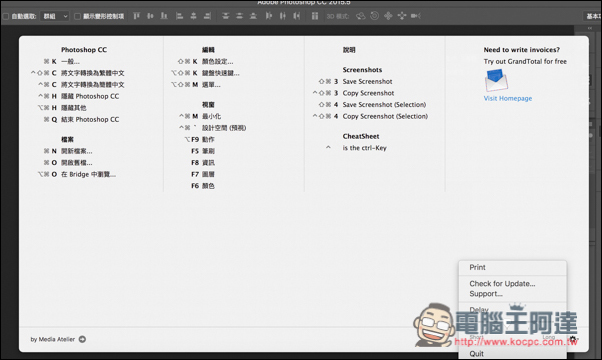Viewport: 602px width, 360px height.
Task: Click the GrandTotal envelope image
Action: pos(496,80)
